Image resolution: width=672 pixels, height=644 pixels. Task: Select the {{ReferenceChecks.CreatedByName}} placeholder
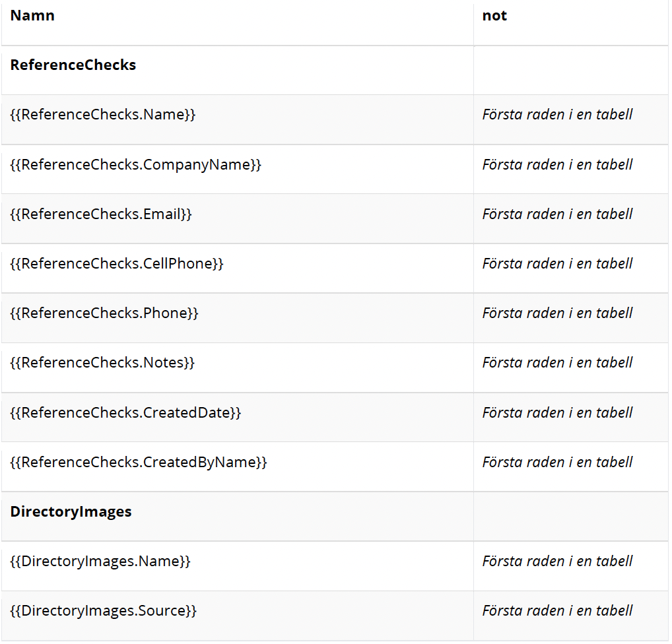coord(138,462)
